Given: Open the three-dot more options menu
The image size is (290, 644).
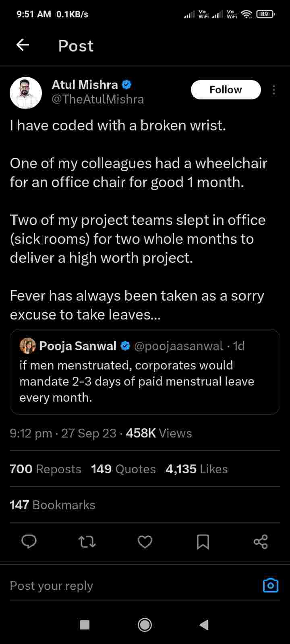Looking at the screenshot, I should click(274, 90).
